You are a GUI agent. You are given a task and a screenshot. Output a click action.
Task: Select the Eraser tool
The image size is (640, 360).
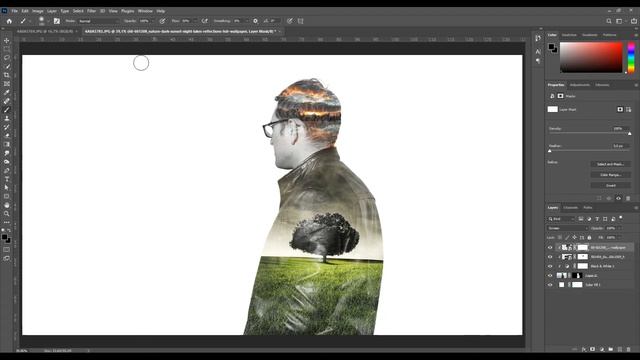click(x=7, y=136)
